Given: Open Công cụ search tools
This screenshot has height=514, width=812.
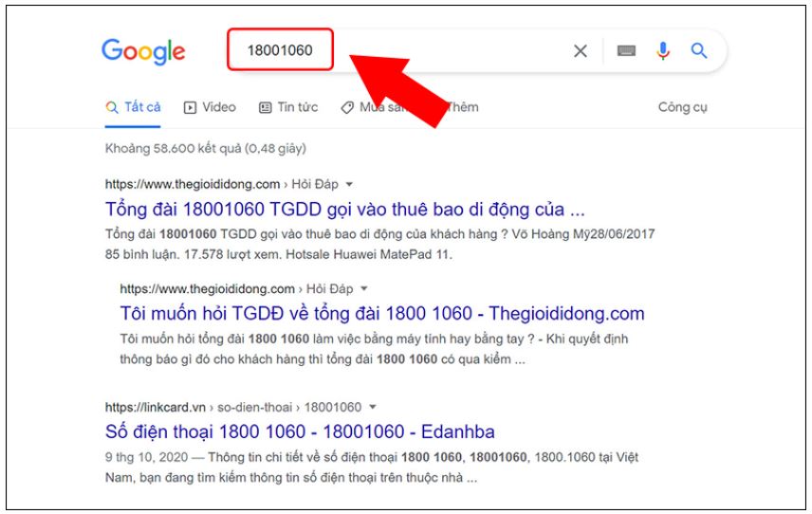Looking at the screenshot, I should pyautogui.click(x=682, y=107).
